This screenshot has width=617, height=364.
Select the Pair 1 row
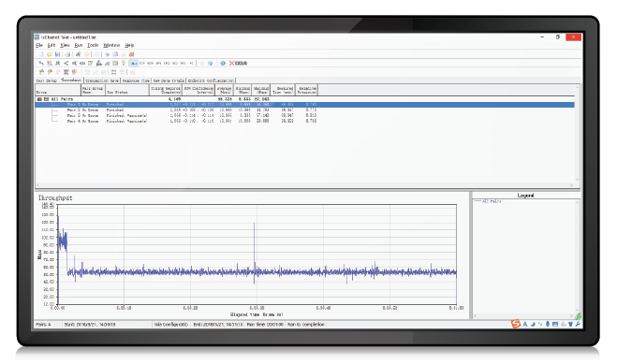tap(305, 105)
